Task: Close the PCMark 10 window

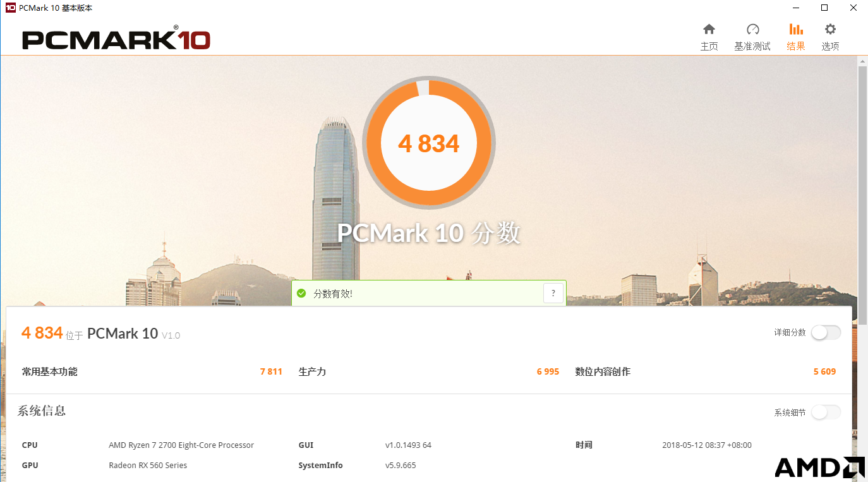Action: click(853, 8)
